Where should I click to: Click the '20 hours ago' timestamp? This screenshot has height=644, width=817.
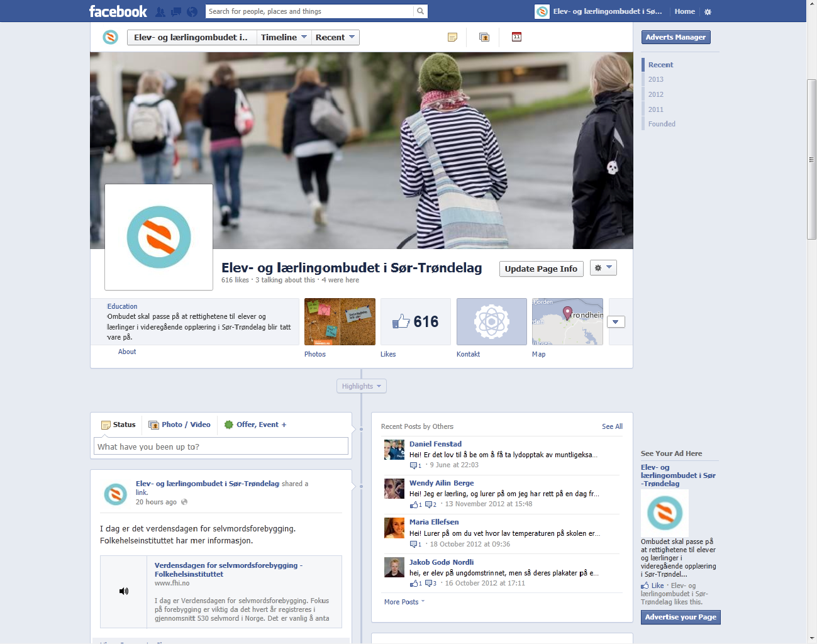click(156, 502)
